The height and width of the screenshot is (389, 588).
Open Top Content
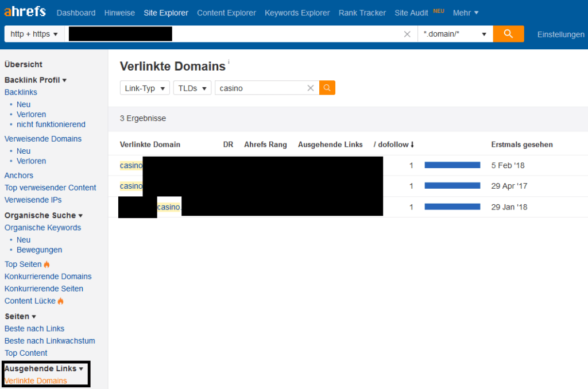[x=26, y=353]
